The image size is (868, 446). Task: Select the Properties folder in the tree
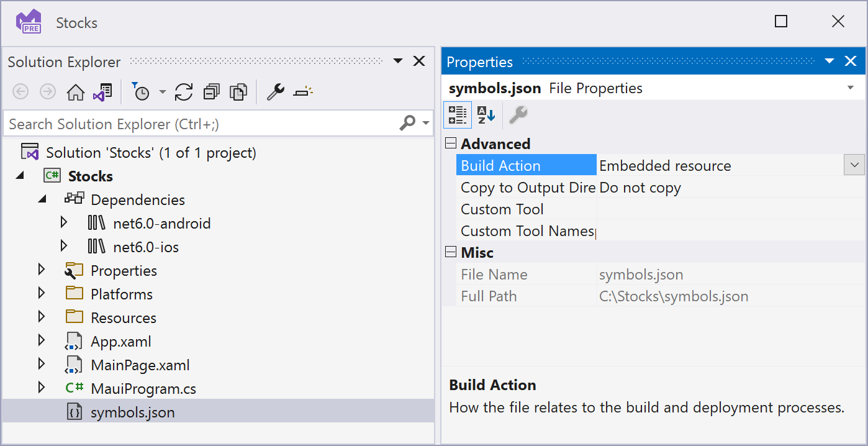coord(124,271)
